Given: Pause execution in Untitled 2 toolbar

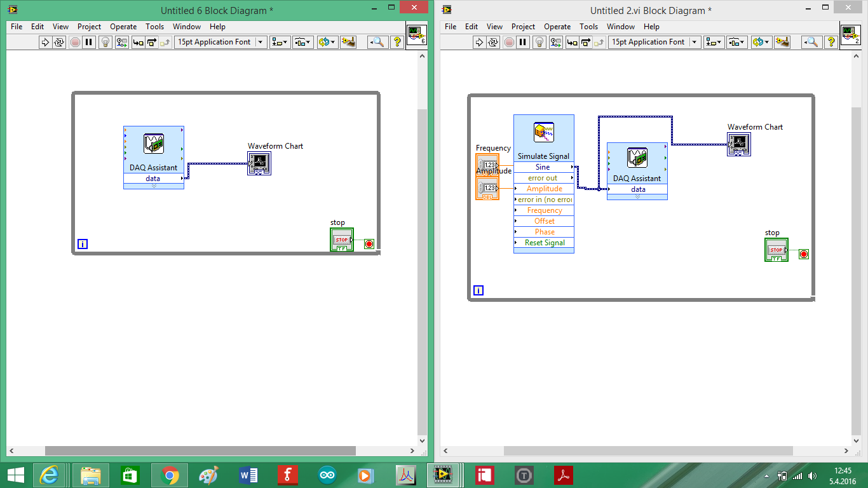Looking at the screenshot, I should 523,42.
